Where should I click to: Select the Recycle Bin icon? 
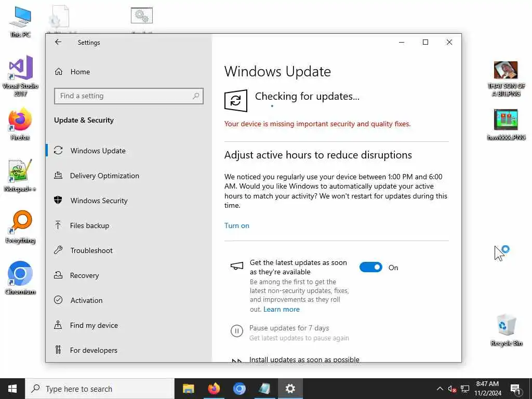[506, 330]
